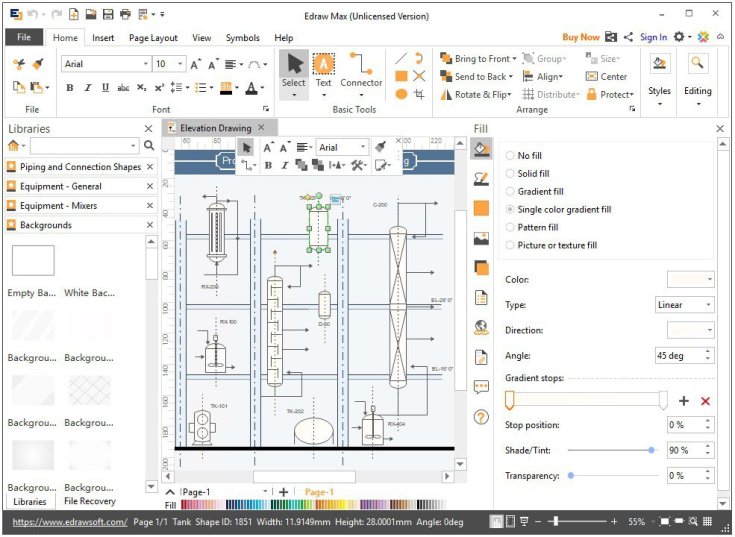Choose the Solid fill radio button
This screenshot has height=537, width=735.
(510, 174)
